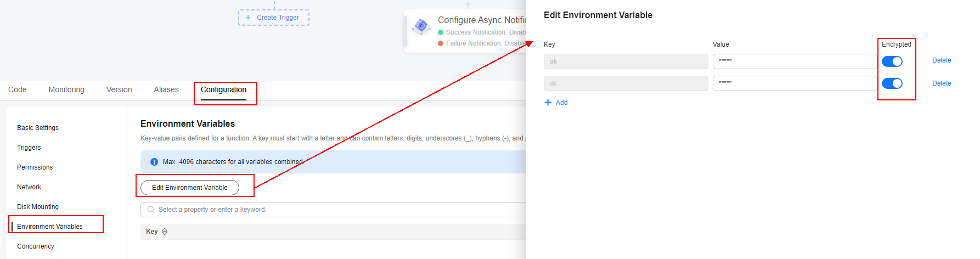Click the search magnifier icon
This screenshot has height=259, width=980.
(151, 210)
